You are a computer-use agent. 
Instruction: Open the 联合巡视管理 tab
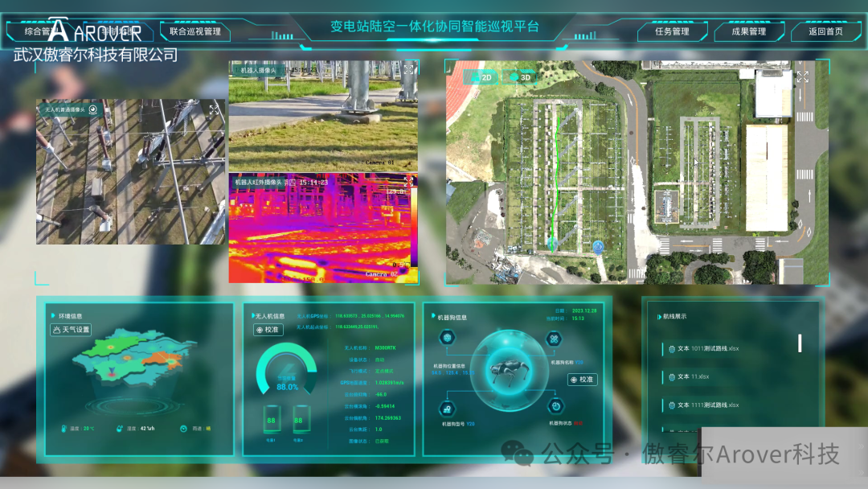(194, 32)
